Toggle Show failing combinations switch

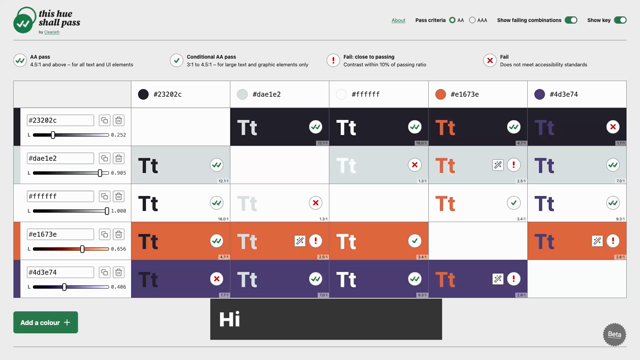point(571,20)
